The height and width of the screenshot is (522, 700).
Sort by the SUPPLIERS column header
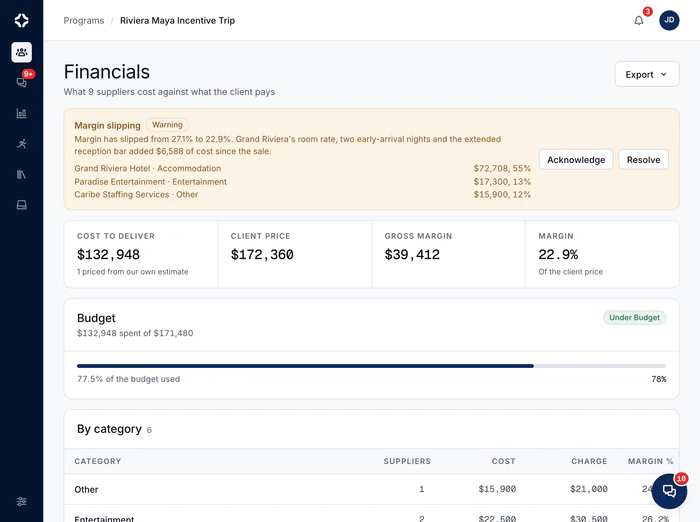pyautogui.click(x=407, y=461)
